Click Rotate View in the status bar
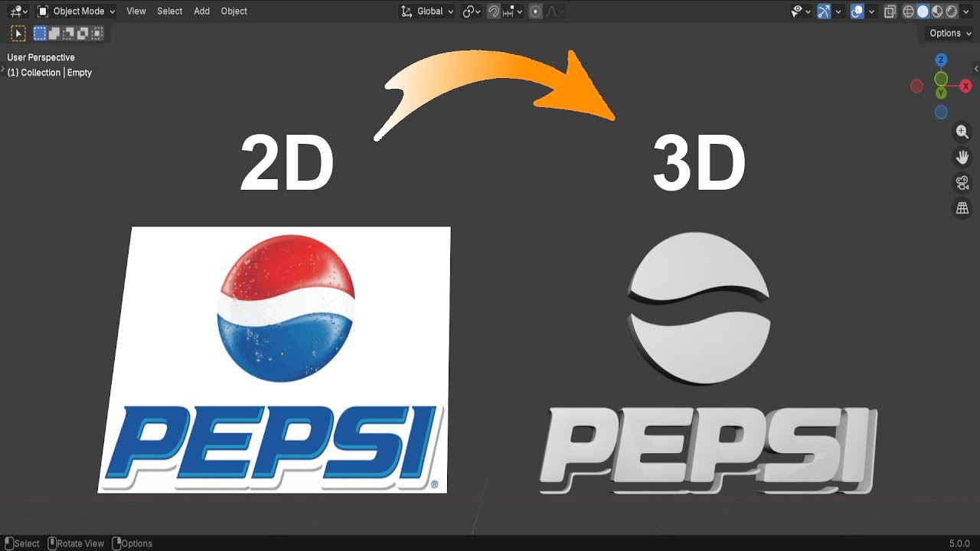980x551 pixels. 76,543
